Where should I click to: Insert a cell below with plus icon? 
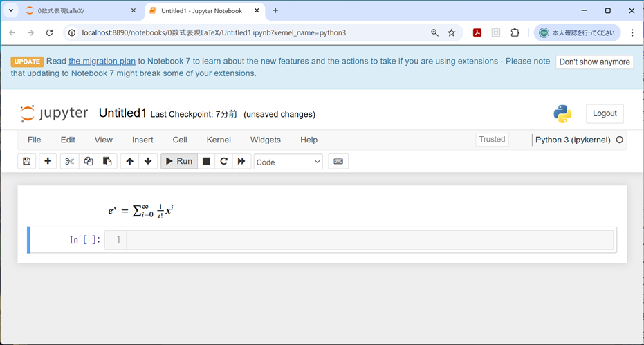(48, 161)
